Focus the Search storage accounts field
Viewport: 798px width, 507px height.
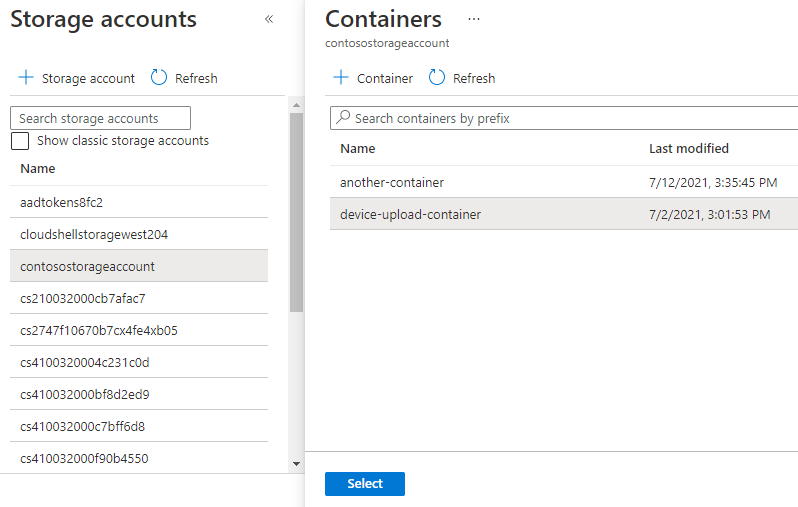pyautogui.click(x=100, y=118)
